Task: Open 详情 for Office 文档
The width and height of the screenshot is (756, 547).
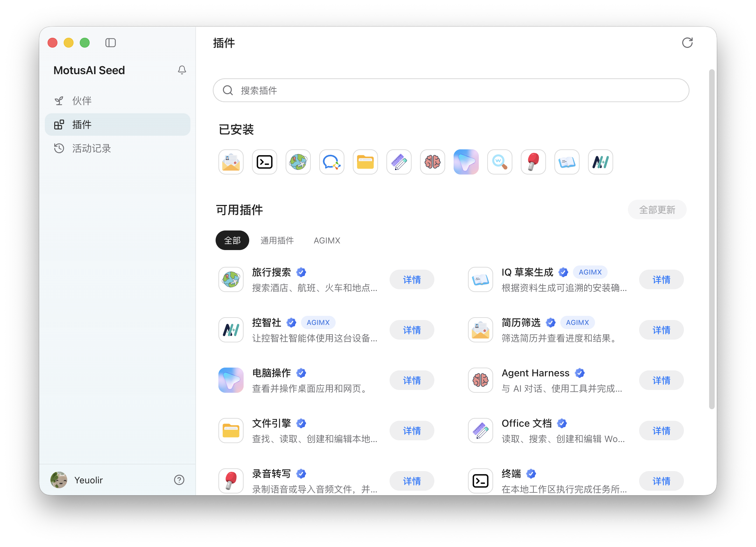Action: coord(661,431)
